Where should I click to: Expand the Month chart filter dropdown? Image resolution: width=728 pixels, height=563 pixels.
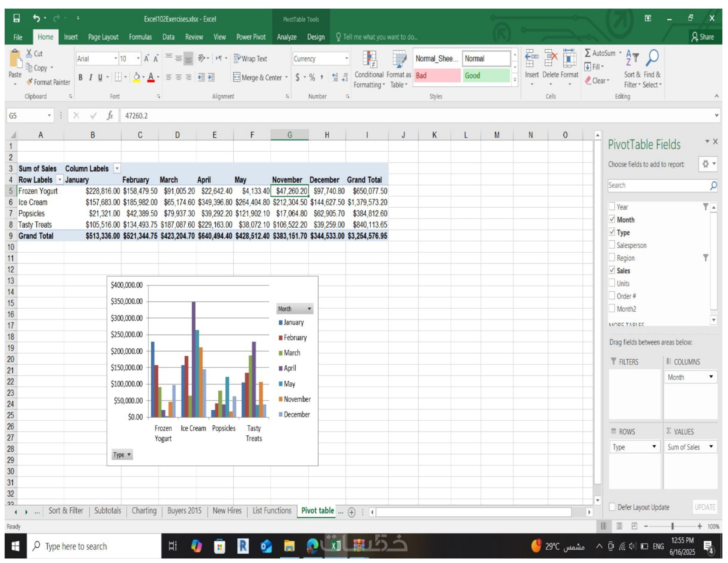pyautogui.click(x=309, y=309)
